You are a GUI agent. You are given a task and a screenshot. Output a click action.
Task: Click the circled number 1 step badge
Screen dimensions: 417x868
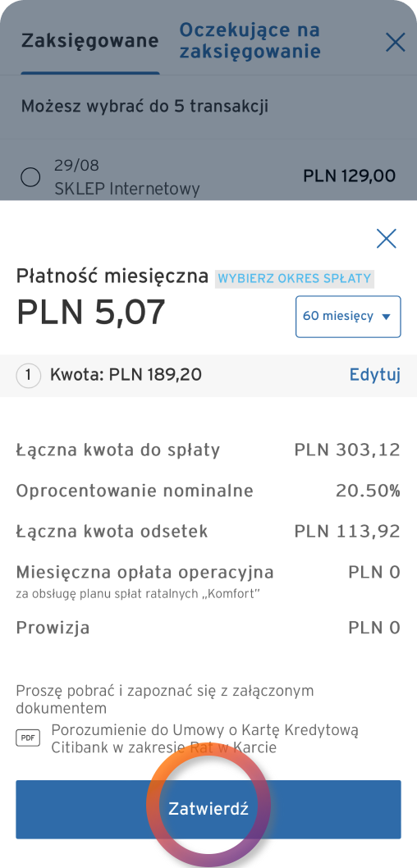tap(28, 375)
